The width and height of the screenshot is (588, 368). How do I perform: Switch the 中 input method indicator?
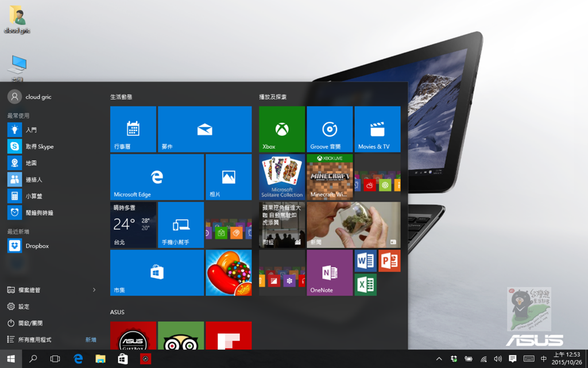[x=544, y=359]
